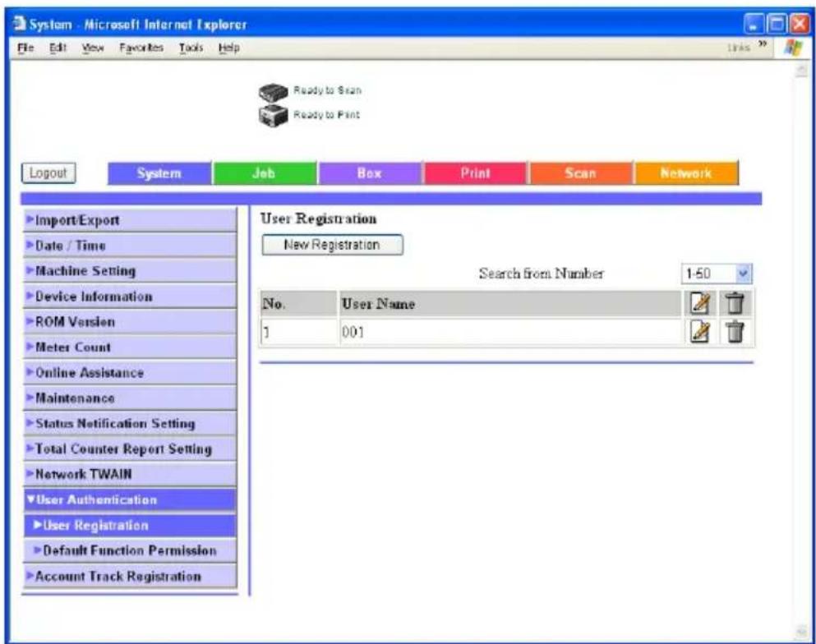Open the Edit menu
The width and height of the screenshot is (816, 644).
click(x=58, y=48)
